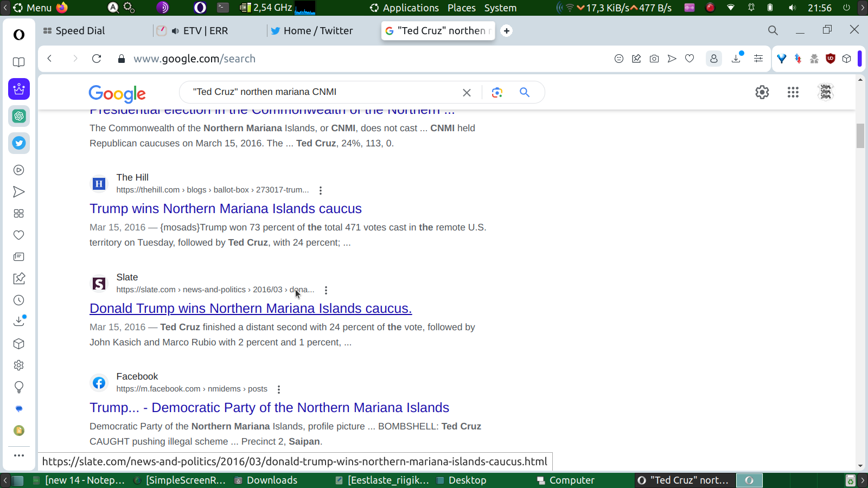Open the Downloads icon in the sidebar
Screen dimensions: 868x488
[x=19, y=321]
